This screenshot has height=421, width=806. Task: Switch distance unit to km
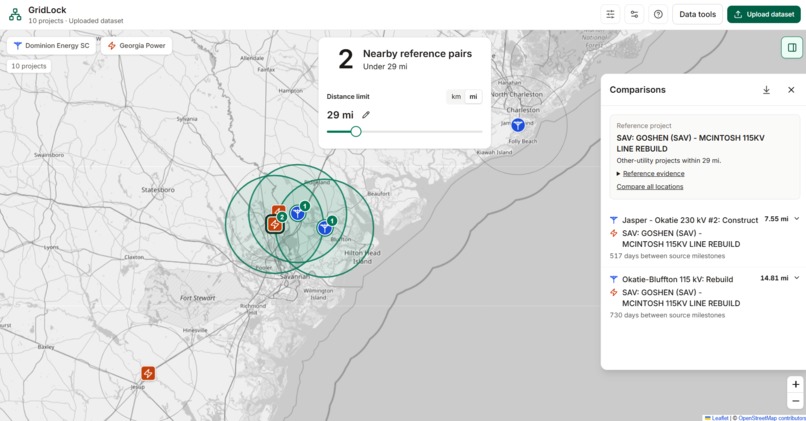456,97
